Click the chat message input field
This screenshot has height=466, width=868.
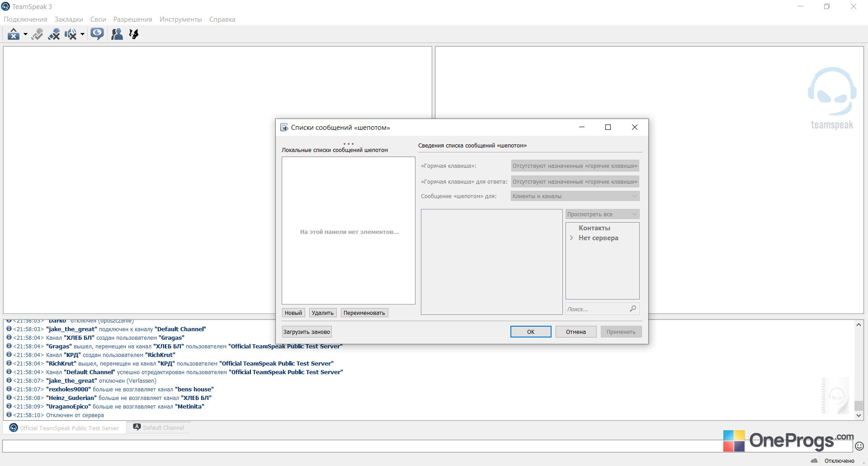pyautogui.click(x=427, y=446)
